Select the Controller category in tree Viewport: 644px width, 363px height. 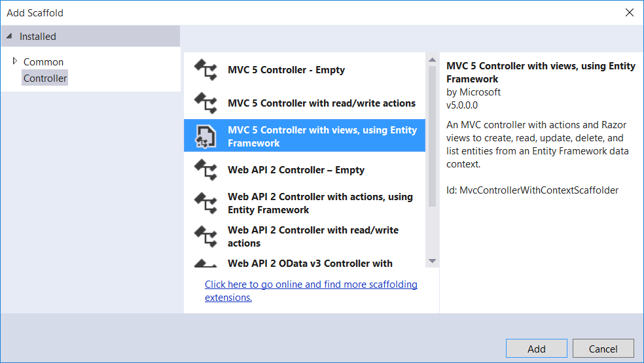tap(45, 78)
